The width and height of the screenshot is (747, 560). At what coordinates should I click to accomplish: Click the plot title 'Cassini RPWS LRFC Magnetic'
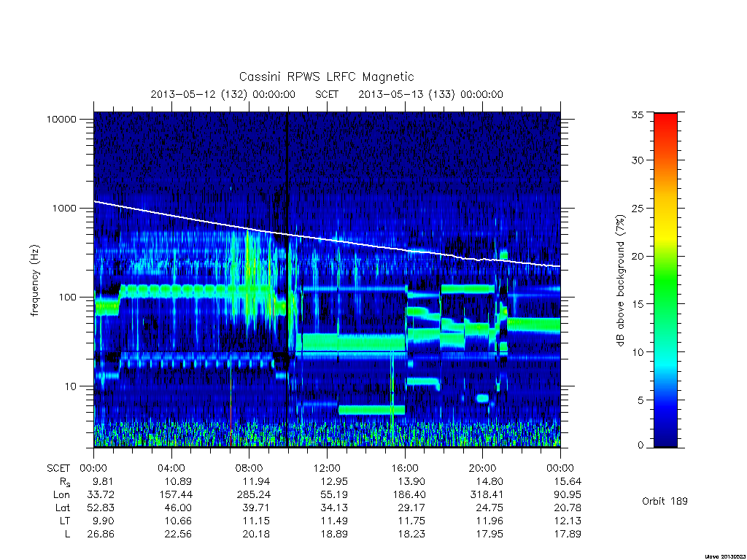point(326,77)
